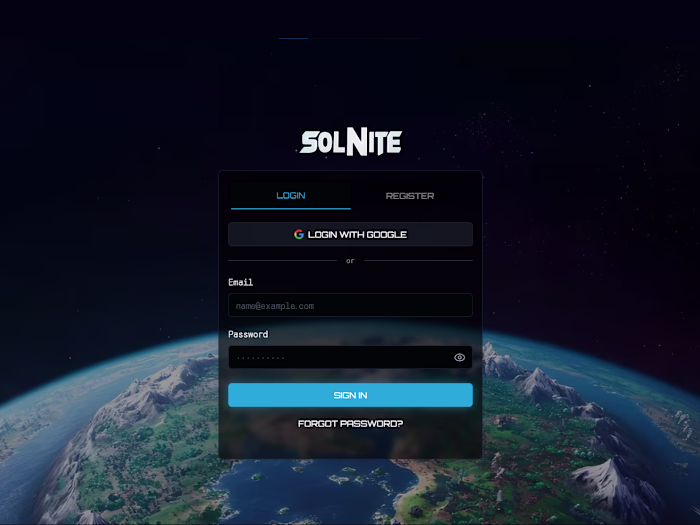Screen dimensions: 700x525
Task: Click the blue SIGN IN button
Action: click(350, 395)
